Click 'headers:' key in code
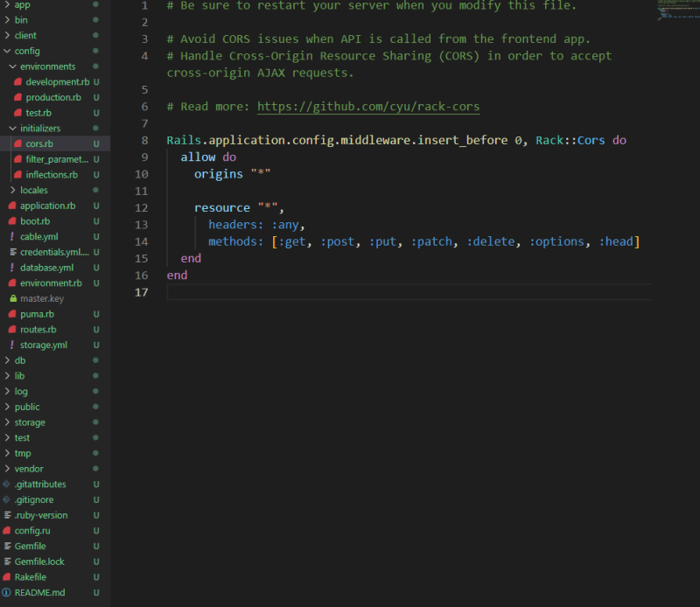The image size is (700, 607). (235, 225)
